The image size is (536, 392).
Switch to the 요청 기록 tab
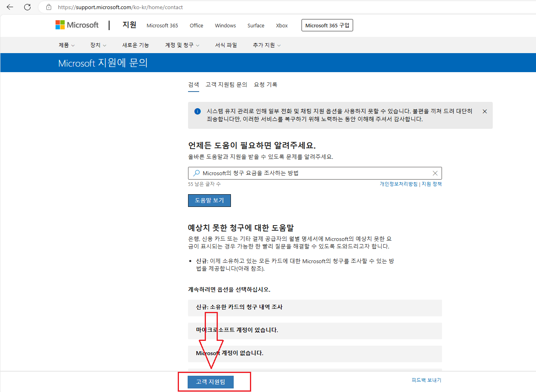click(x=266, y=85)
